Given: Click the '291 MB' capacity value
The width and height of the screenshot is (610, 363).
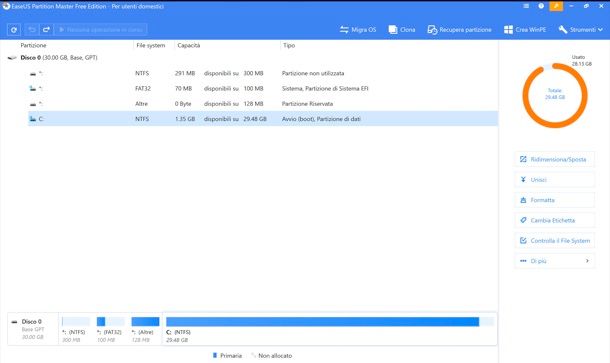Looking at the screenshot, I should tap(185, 73).
